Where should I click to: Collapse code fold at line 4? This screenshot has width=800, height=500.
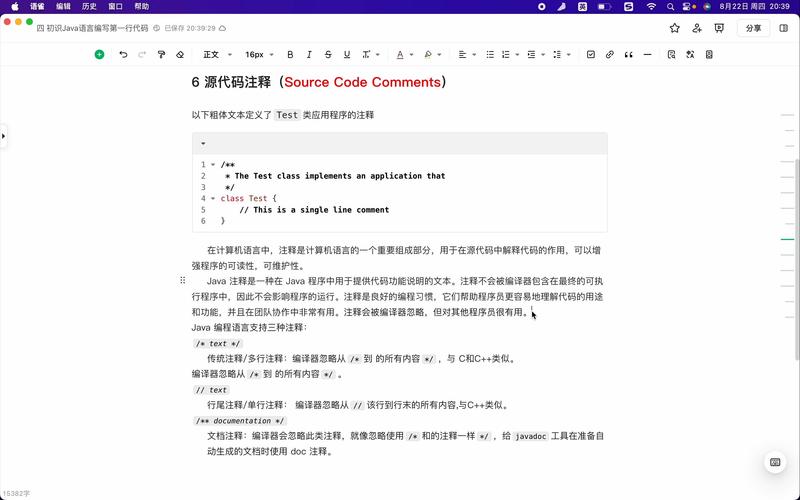pos(213,198)
